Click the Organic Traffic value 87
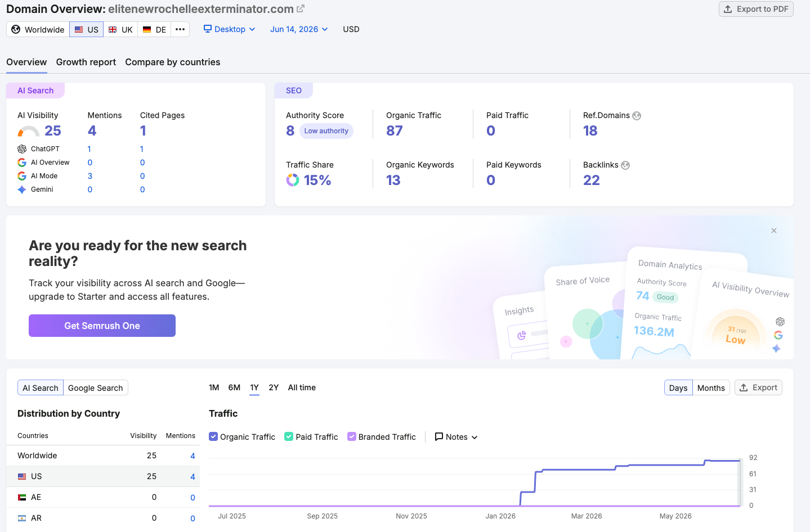The height and width of the screenshot is (532, 810). coord(395,130)
